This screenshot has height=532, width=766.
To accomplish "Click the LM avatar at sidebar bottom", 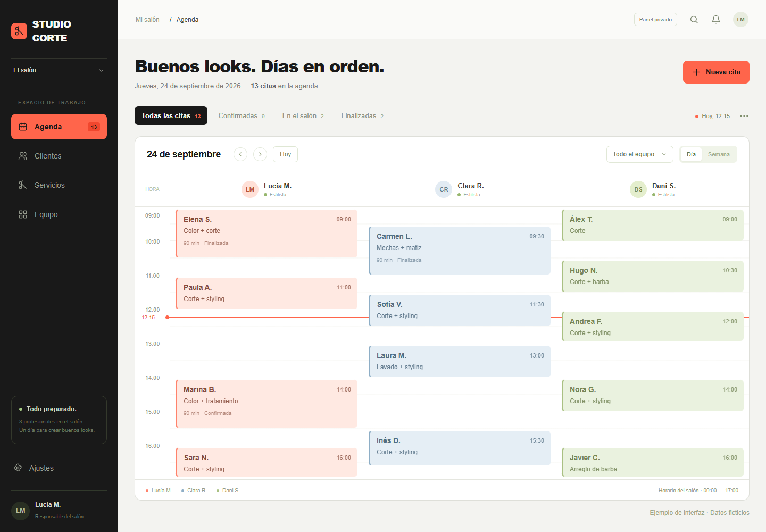I will [x=20, y=510].
